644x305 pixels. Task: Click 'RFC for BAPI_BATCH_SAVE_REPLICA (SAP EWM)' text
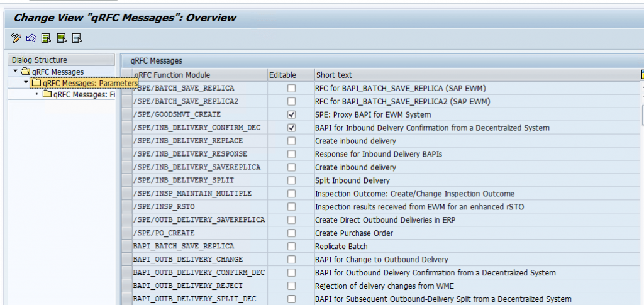[x=401, y=88]
